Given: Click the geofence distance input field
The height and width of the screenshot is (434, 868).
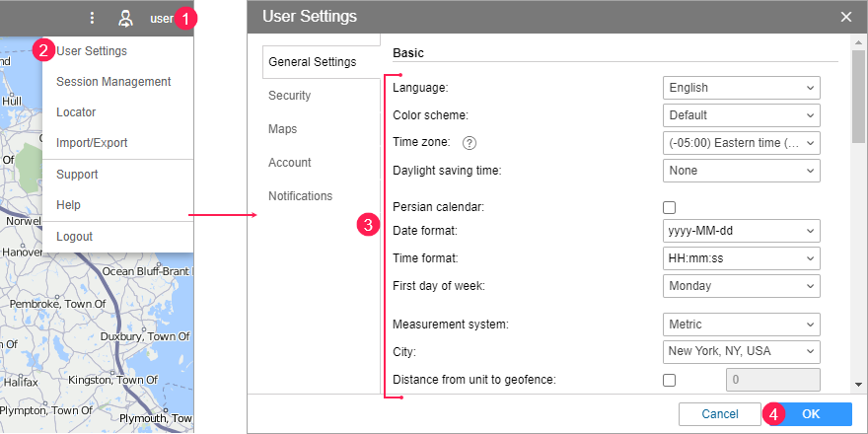Looking at the screenshot, I should coord(772,380).
